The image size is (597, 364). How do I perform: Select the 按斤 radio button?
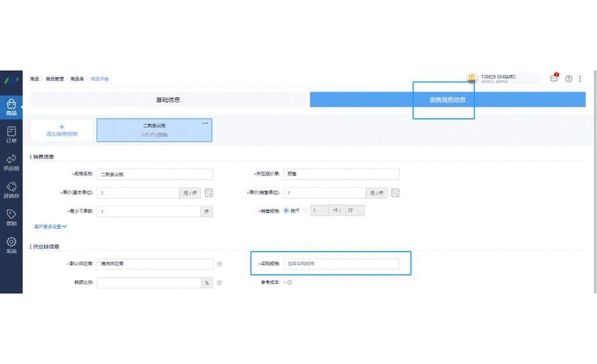[286, 211]
